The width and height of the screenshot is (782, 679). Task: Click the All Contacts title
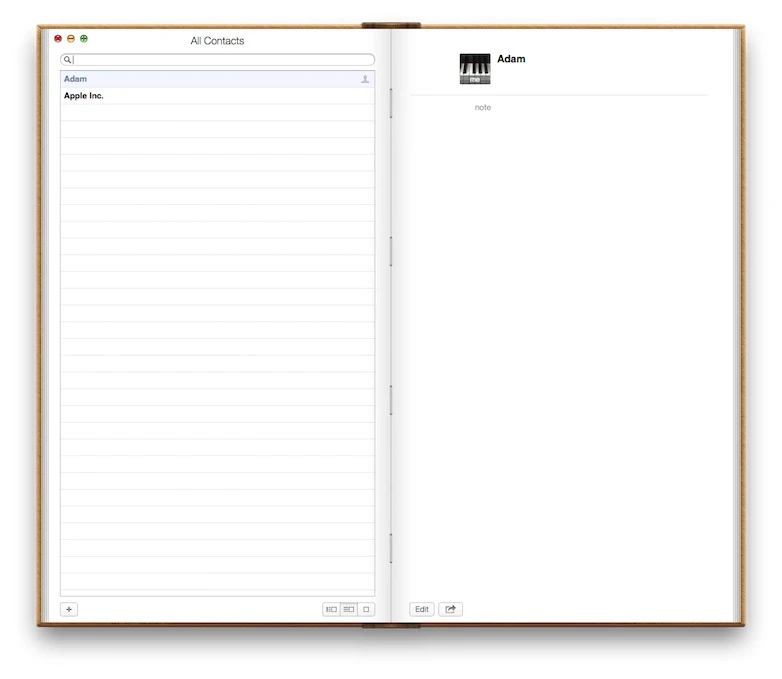[217, 41]
